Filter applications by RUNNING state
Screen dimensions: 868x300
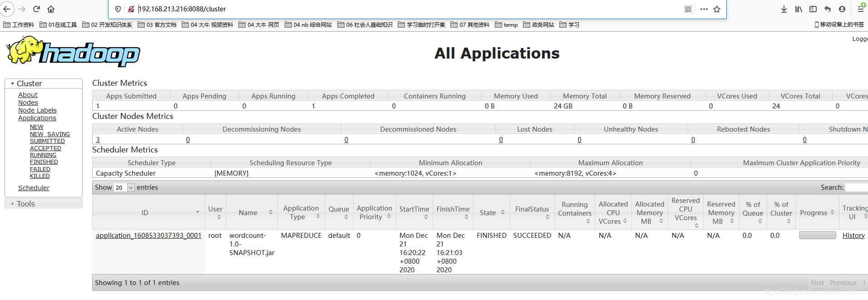43,155
